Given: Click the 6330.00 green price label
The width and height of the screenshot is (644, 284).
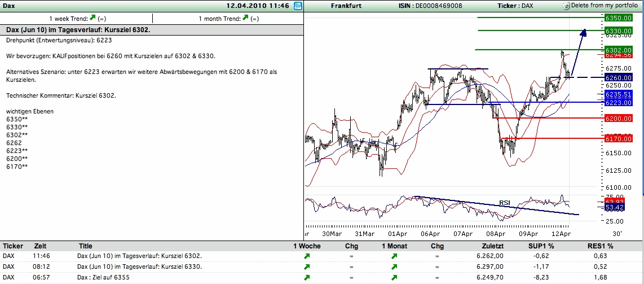Looking at the screenshot, I should [x=618, y=31].
